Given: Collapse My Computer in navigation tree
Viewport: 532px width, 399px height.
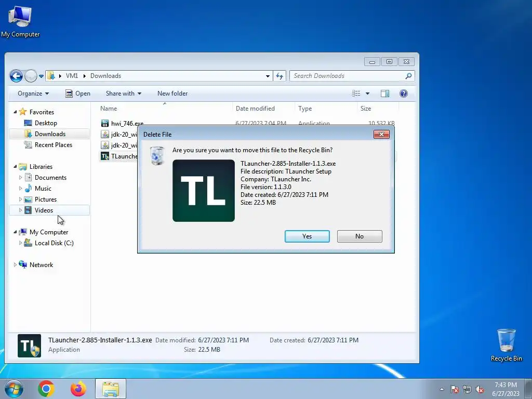Looking at the screenshot, I should 15,232.
